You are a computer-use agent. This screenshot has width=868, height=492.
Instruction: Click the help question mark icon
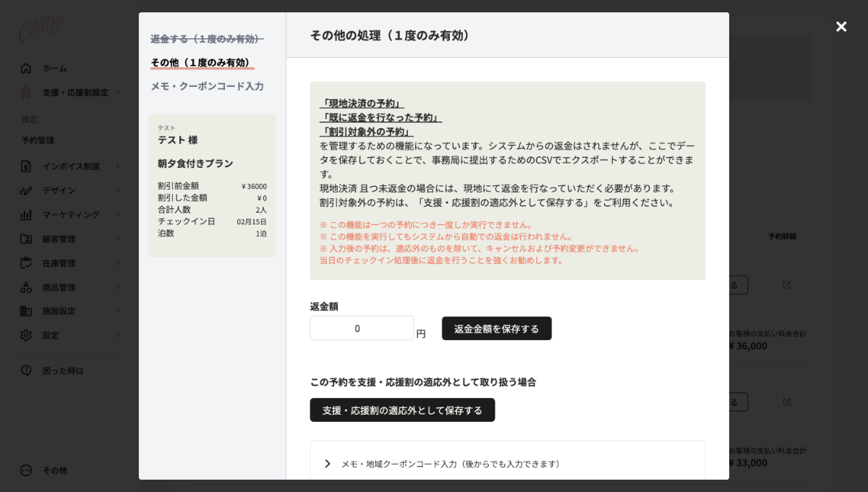26,370
